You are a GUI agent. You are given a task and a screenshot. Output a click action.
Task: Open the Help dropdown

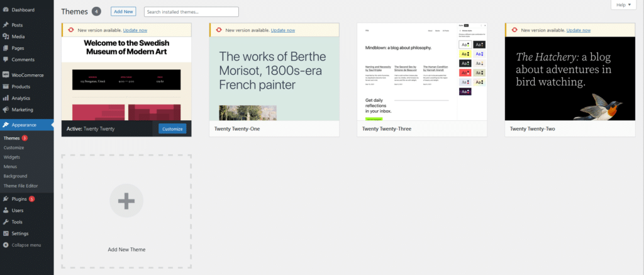pyautogui.click(x=623, y=5)
